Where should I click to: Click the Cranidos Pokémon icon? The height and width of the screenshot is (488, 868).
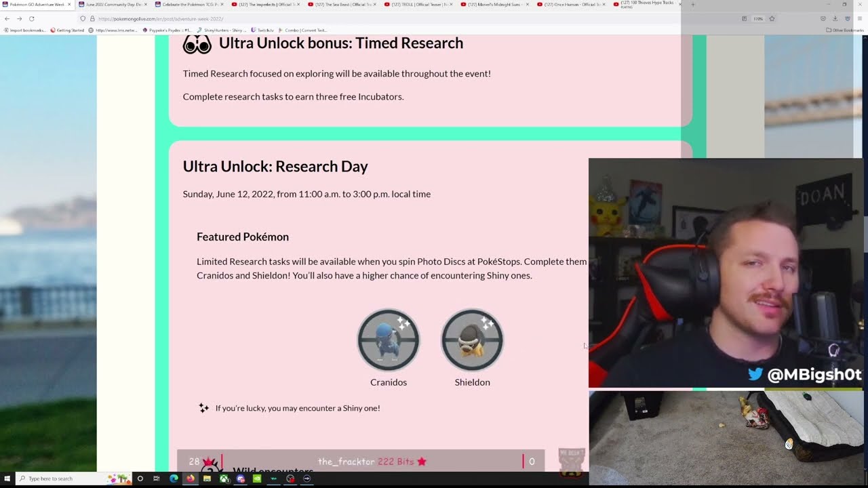pyautogui.click(x=389, y=340)
